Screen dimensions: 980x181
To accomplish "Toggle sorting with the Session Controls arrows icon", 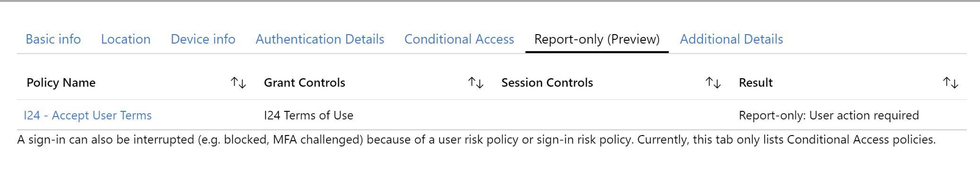I will pyautogui.click(x=713, y=83).
